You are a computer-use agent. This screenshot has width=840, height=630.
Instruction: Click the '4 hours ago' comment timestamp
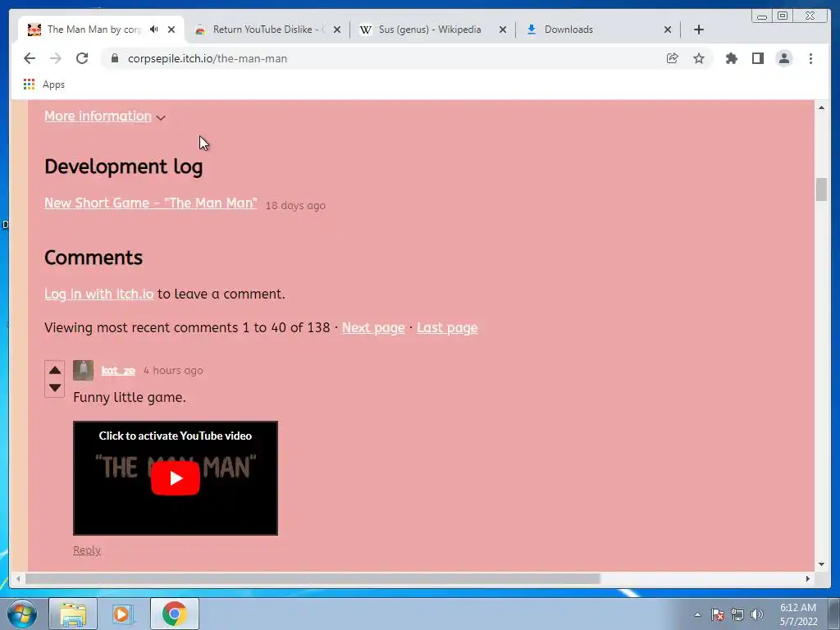(x=173, y=370)
